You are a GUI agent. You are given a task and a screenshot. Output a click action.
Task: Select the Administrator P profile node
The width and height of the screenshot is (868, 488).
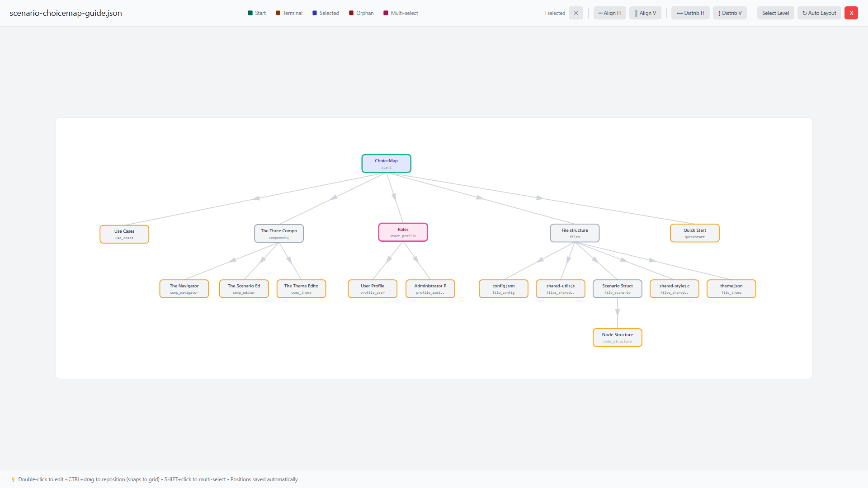point(430,289)
